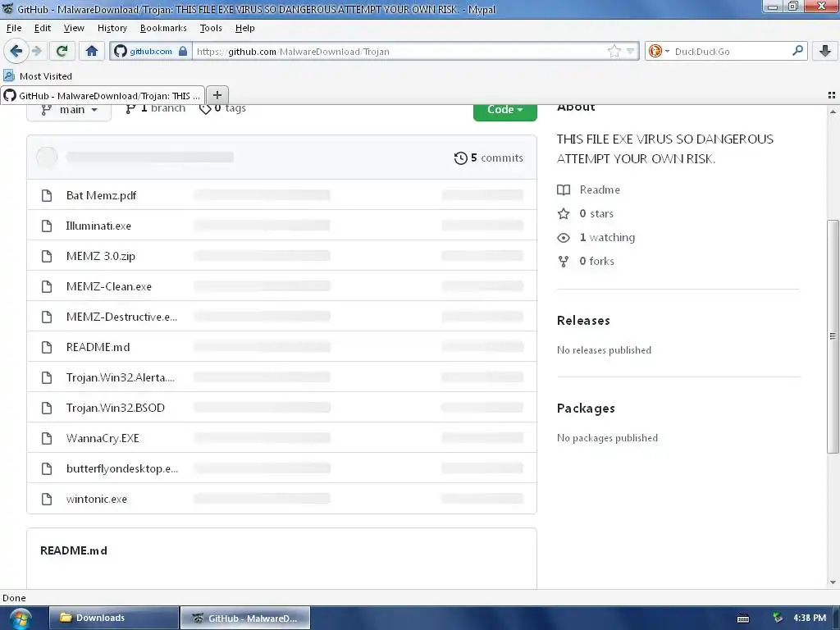
Task: Open the 1 branch link
Action: point(155,109)
